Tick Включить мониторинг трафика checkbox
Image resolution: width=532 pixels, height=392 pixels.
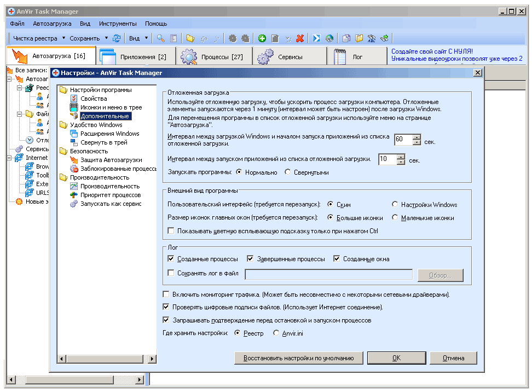click(x=167, y=295)
